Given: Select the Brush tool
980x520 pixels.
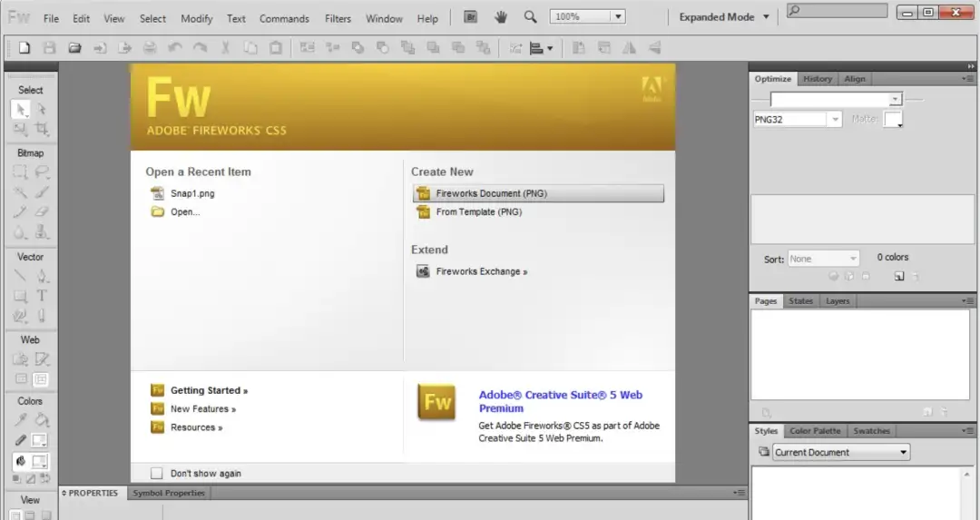Looking at the screenshot, I should pos(41,191).
